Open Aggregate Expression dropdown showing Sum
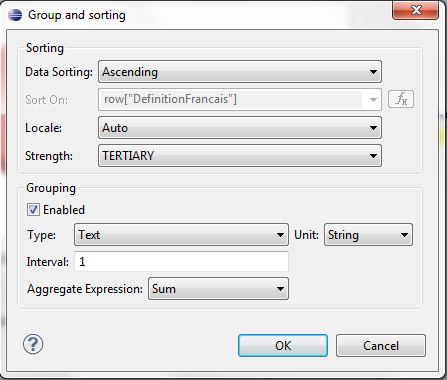This screenshot has width=447, height=380. tap(218, 289)
